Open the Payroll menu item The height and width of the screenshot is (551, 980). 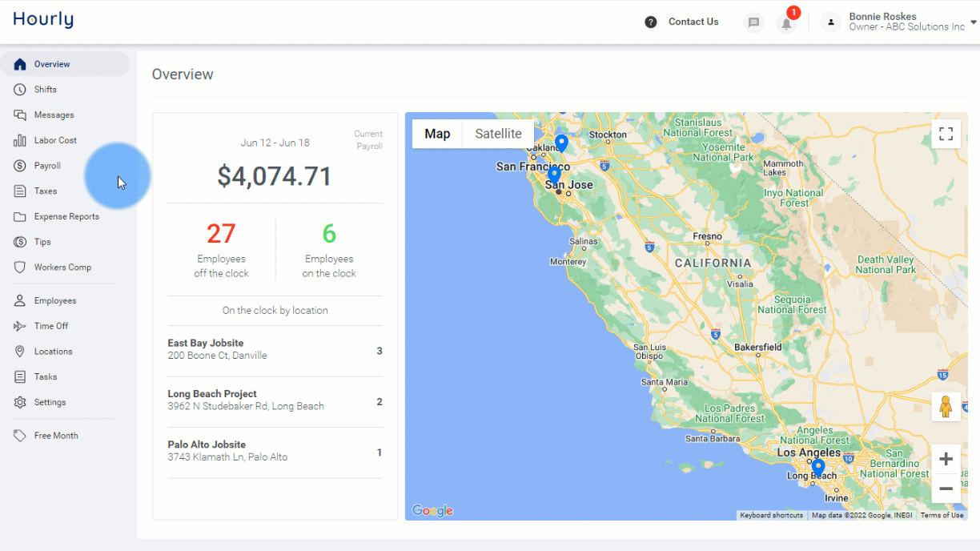click(x=65, y=166)
